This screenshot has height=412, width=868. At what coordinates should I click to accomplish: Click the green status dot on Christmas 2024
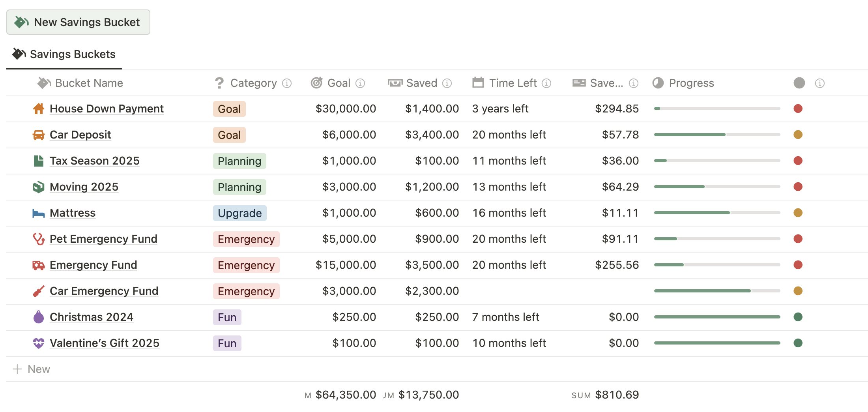tap(799, 317)
